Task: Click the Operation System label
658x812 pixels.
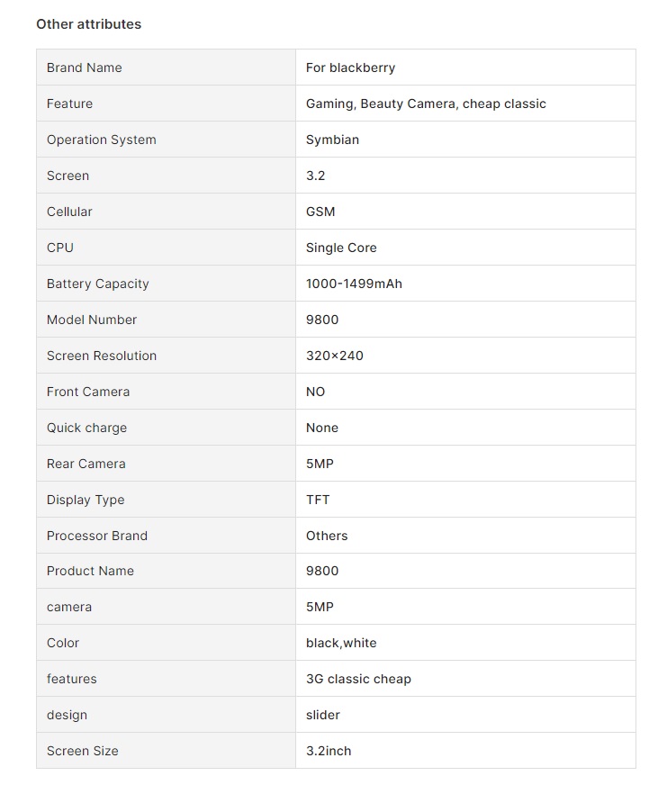Action: click(x=101, y=140)
